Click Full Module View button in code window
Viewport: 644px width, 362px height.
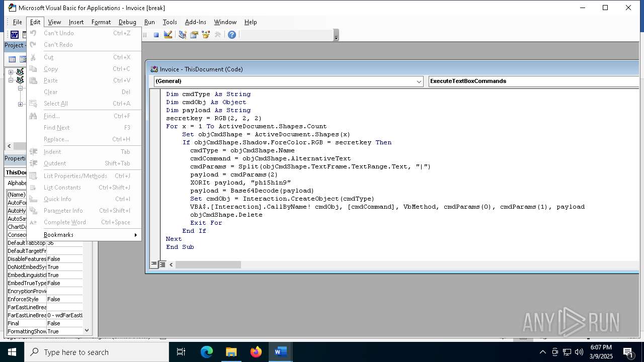(x=163, y=264)
